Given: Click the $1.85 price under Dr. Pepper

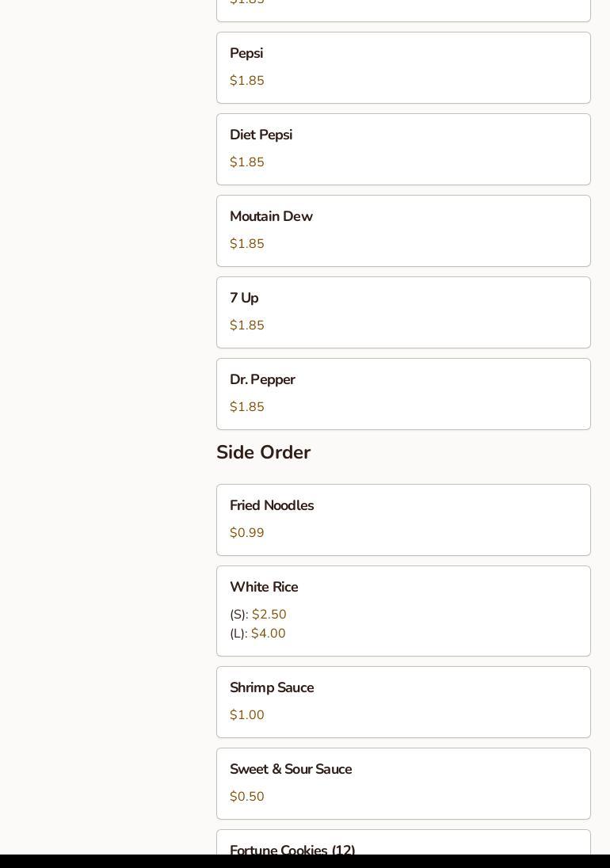Looking at the screenshot, I should (x=247, y=407).
